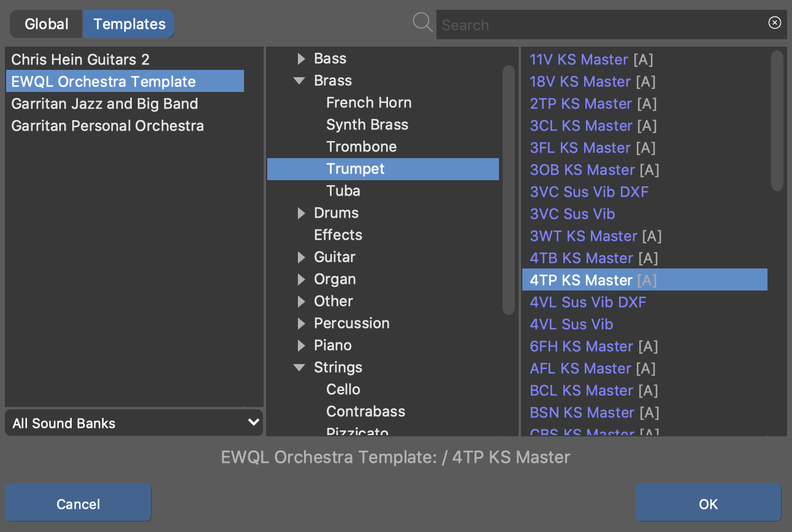Choose Chris Hein Guitars 2 template
792x532 pixels.
(x=80, y=59)
